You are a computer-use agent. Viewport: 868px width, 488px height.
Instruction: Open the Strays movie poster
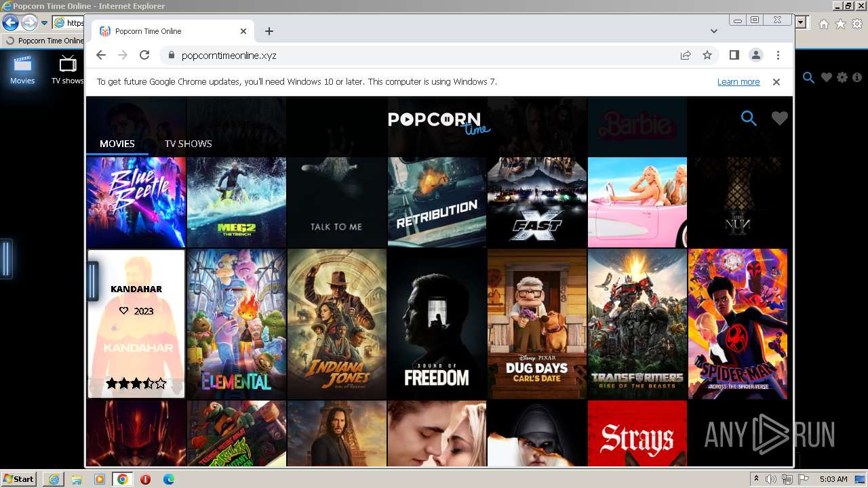637,433
